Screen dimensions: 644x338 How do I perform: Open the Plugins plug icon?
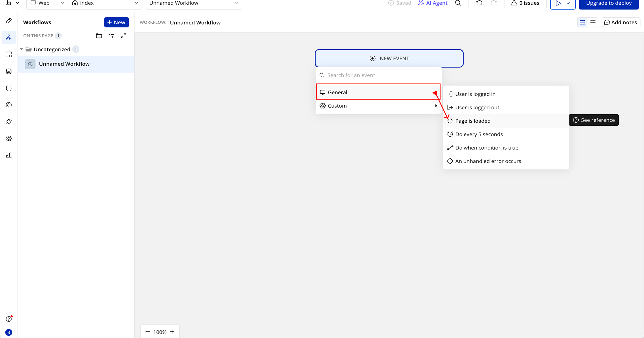[x=9, y=122]
